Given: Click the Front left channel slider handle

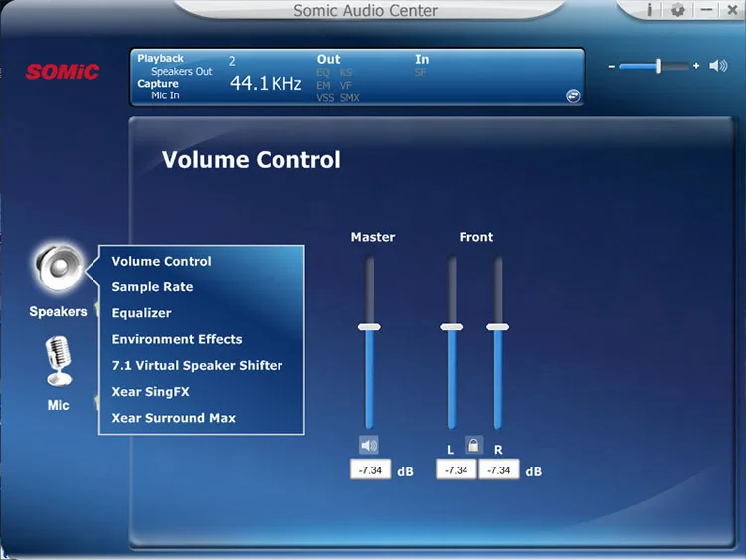Looking at the screenshot, I should (451, 327).
